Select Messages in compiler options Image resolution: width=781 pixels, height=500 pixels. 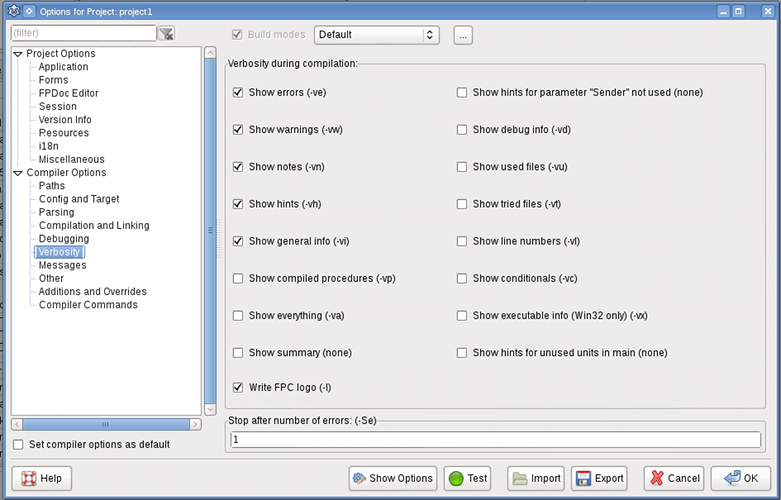[62, 265]
